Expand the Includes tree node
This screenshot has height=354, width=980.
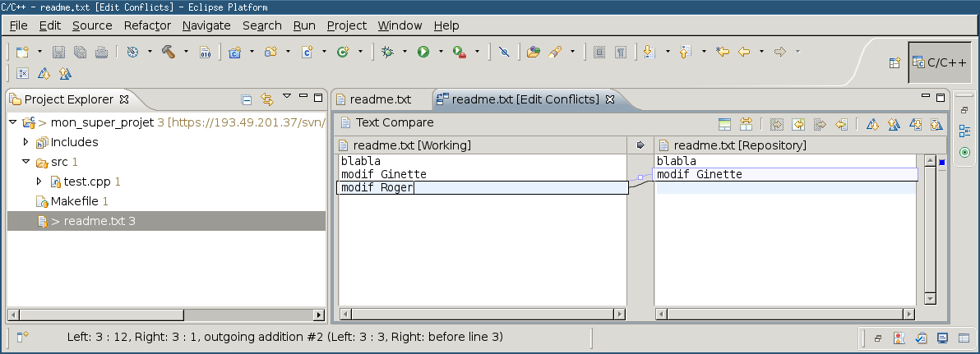coord(25,142)
